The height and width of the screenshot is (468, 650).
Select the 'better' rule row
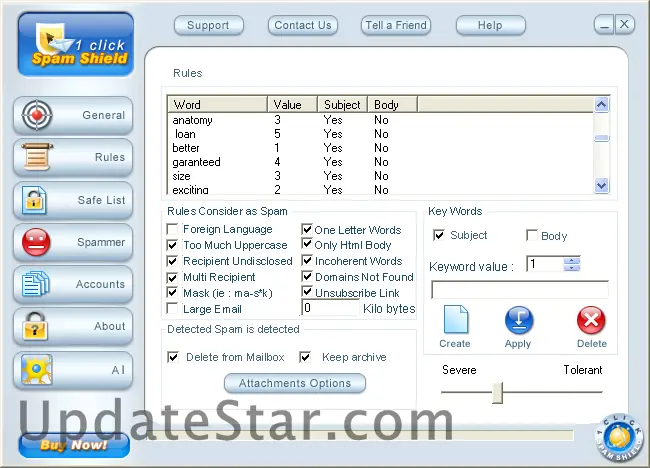[x=381, y=148]
